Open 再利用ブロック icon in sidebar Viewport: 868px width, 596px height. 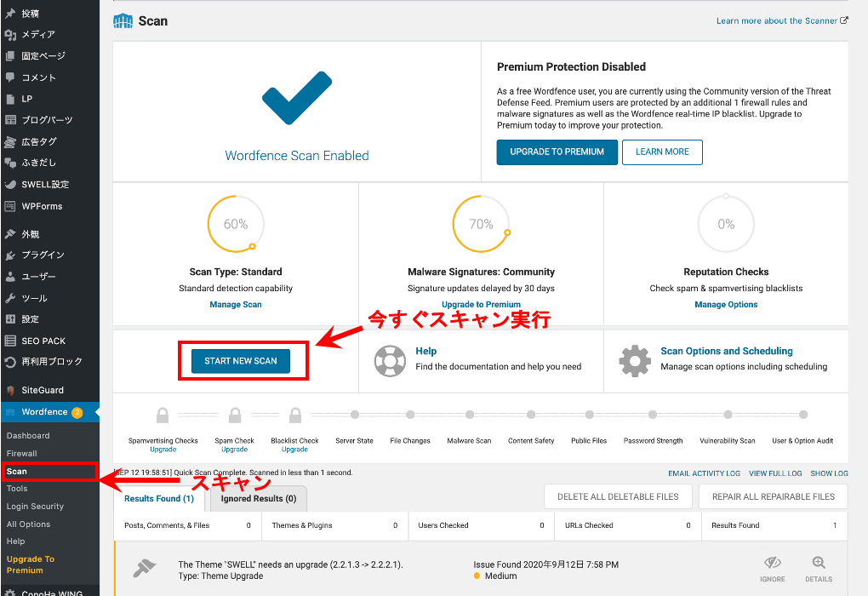click(10, 362)
